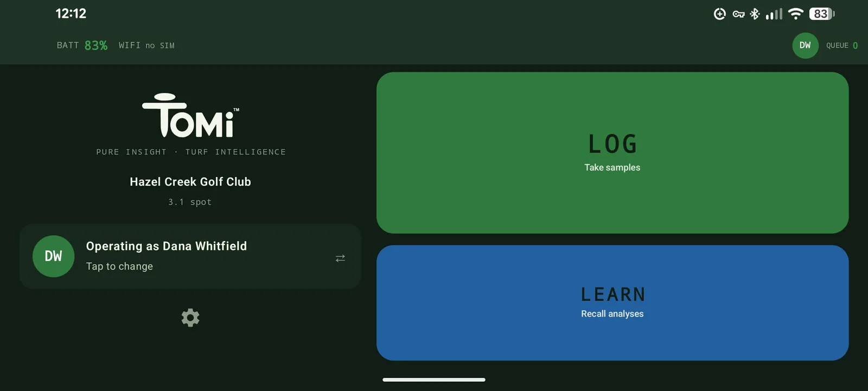Image resolution: width=868 pixels, height=391 pixels.
Task: Tap the Hazel Creek Golf Club name
Action: click(x=190, y=182)
